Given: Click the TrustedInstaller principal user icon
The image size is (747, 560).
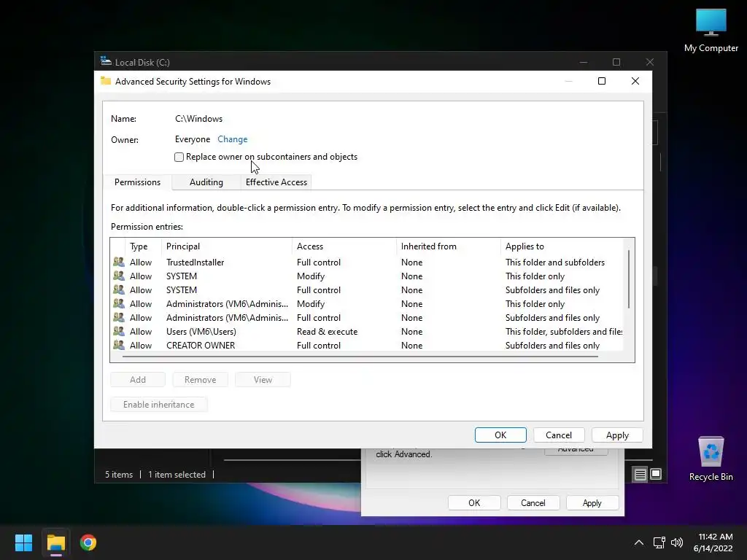Looking at the screenshot, I should (x=119, y=262).
